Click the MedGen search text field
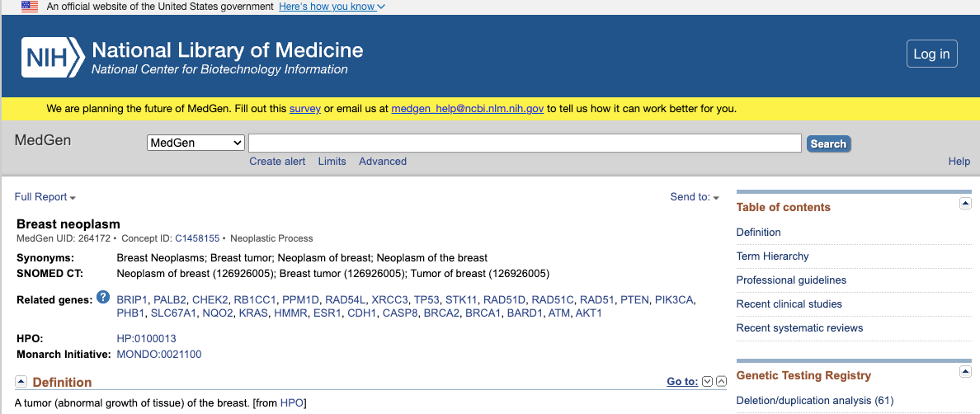 pyautogui.click(x=525, y=143)
